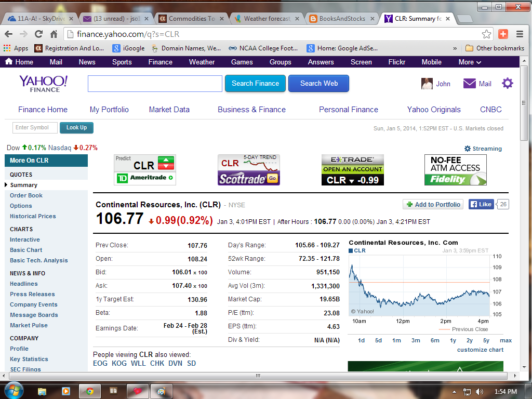The height and width of the screenshot is (399, 532).
Task: Switch to the unread mail tab
Action: 116,19
